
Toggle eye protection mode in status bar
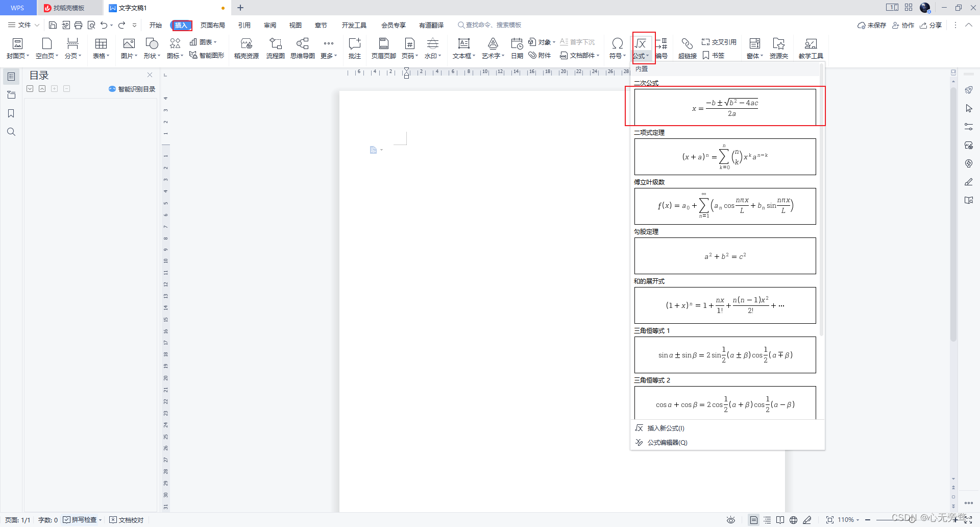click(x=731, y=520)
